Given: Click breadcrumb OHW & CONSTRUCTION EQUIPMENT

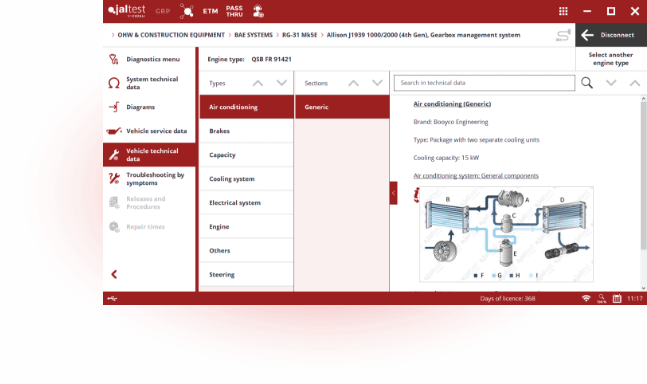Looking at the screenshot, I should 171,35.
